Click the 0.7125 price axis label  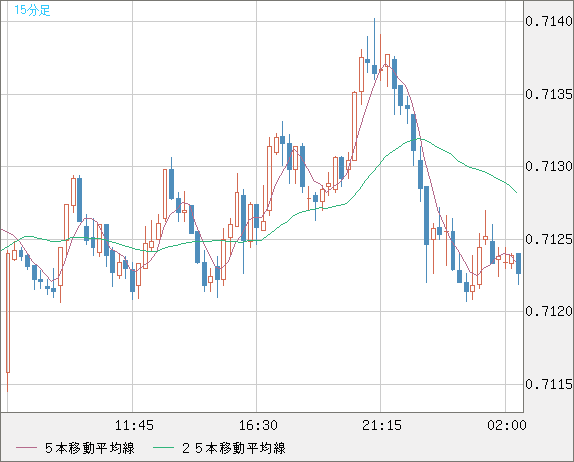click(x=549, y=239)
